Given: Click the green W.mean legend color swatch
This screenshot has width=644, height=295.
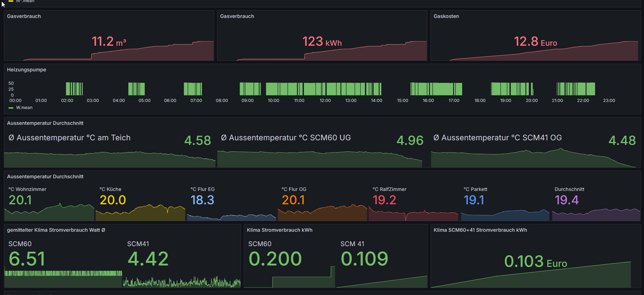Looking at the screenshot, I should pos(11,108).
